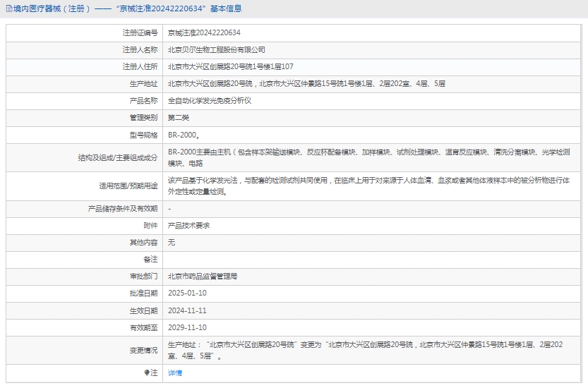
Task: Click expiry date 2029-11-10
Action: tap(187, 327)
